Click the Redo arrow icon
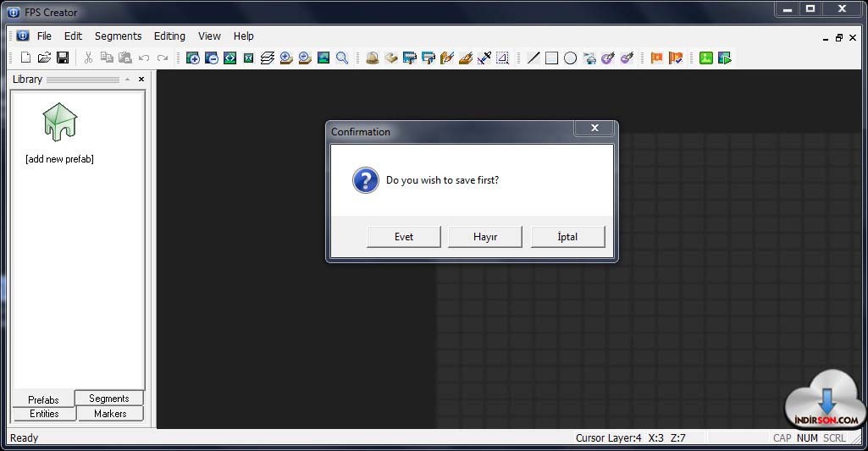The width and height of the screenshot is (868, 451). 163,58
